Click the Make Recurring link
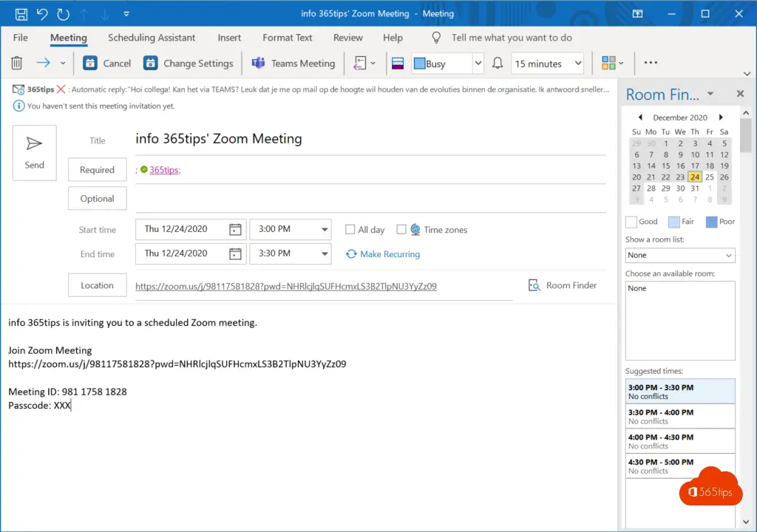 click(389, 254)
